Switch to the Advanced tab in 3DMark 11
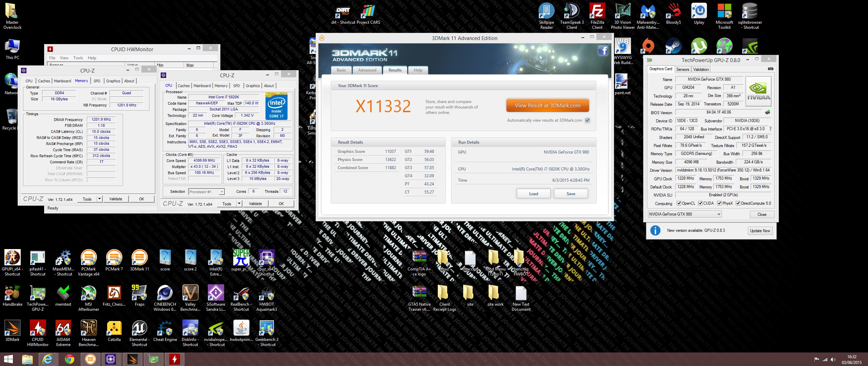This screenshot has width=868, height=366. point(367,70)
